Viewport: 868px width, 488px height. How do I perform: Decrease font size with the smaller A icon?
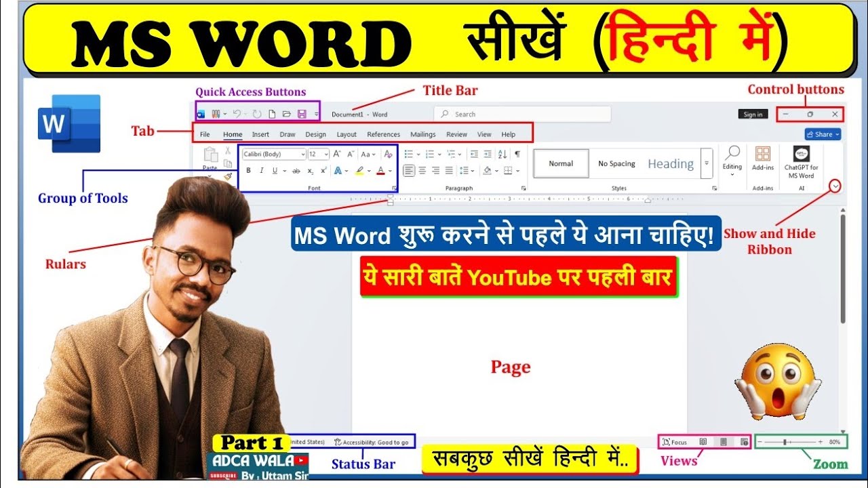point(351,154)
